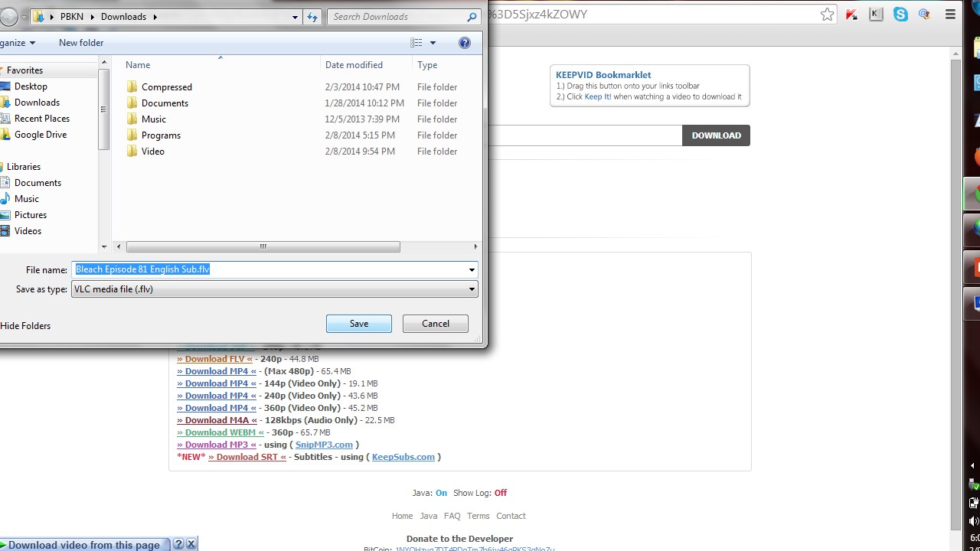Click the help question mark icon in dialog
The width and height of the screenshot is (980, 551).
click(464, 43)
